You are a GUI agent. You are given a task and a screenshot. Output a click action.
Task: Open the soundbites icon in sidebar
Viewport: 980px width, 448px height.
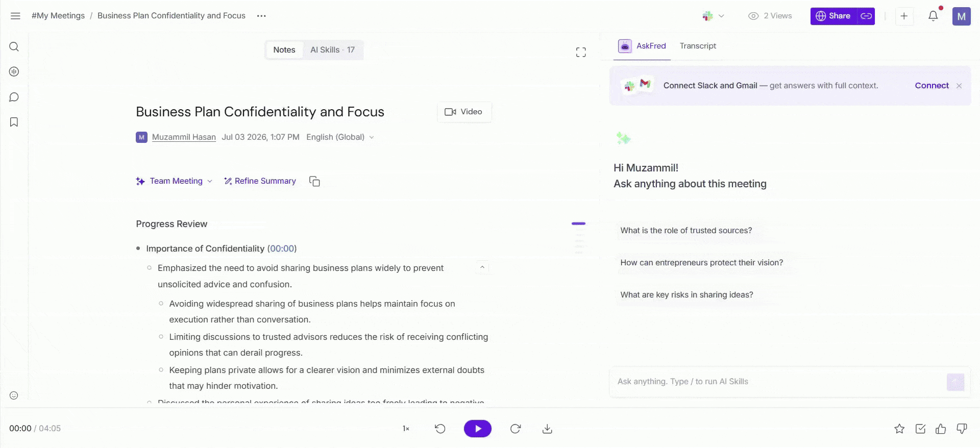click(x=14, y=72)
